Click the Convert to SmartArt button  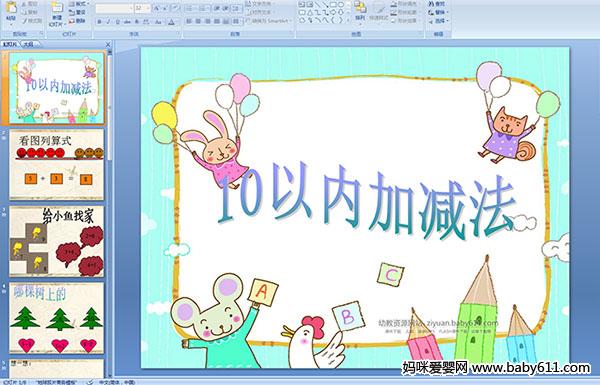pos(269,21)
